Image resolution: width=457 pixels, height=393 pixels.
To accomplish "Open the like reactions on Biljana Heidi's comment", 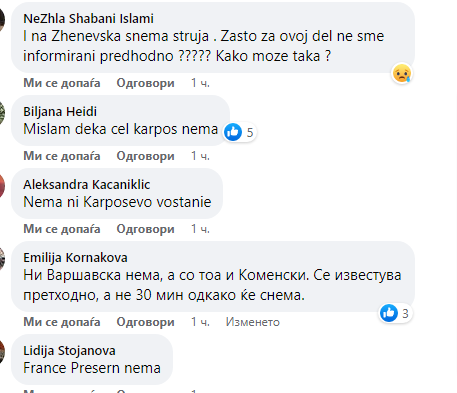I will [x=239, y=132].
